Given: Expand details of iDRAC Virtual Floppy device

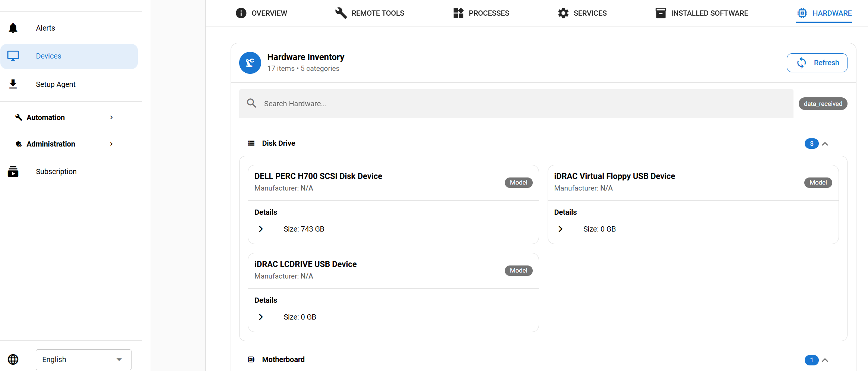Looking at the screenshot, I should (x=560, y=229).
